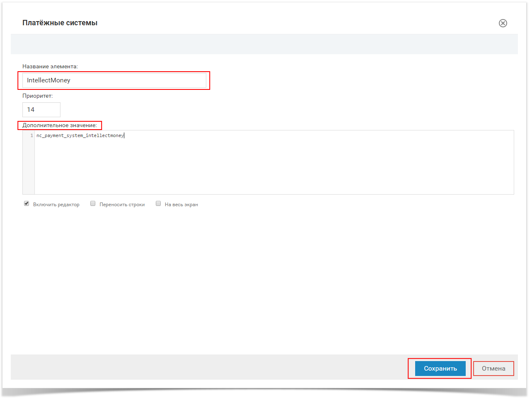Click inside the Дополнительное значение code editor
This screenshot has width=532, height=400.
[274, 162]
